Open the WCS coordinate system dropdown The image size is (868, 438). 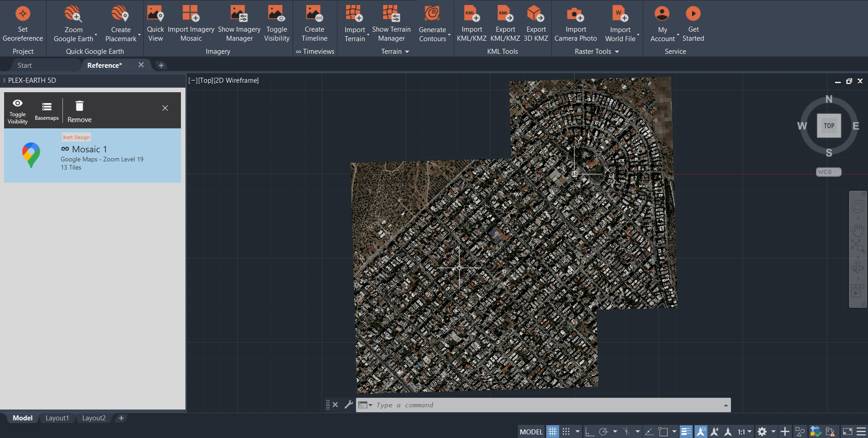(x=828, y=172)
